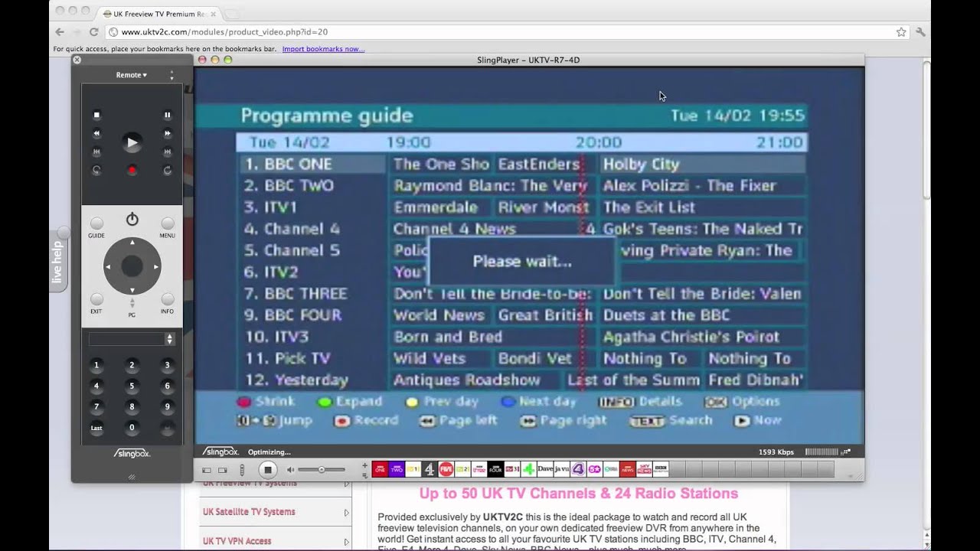This screenshot has height=551, width=980.
Task: Click the rewind button on the remote
Action: click(x=96, y=133)
